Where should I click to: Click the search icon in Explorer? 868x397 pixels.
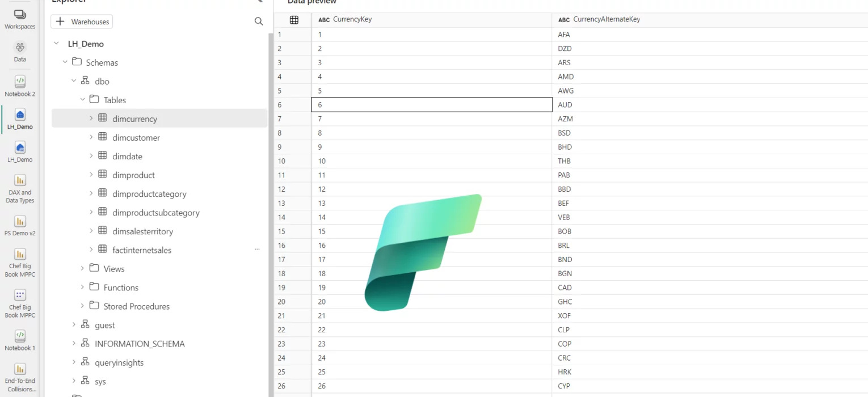tap(259, 22)
